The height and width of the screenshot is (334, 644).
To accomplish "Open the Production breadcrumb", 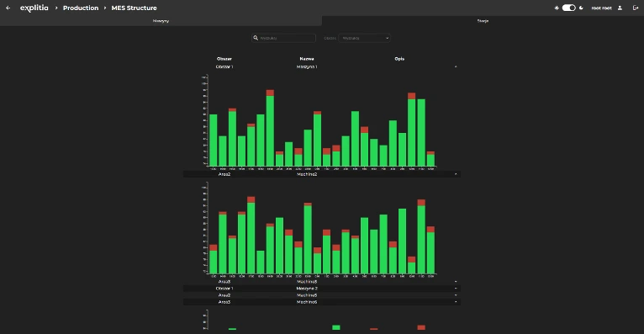I will point(81,8).
